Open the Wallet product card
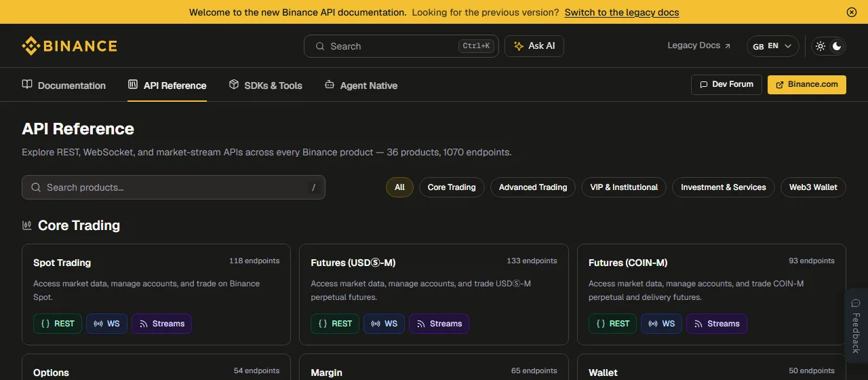 point(711,367)
